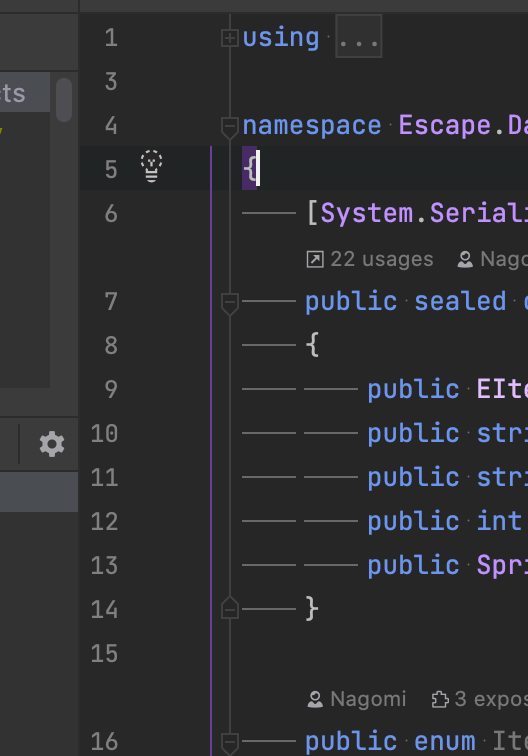Open the '22 usages' code lens link

coord(382,259)
